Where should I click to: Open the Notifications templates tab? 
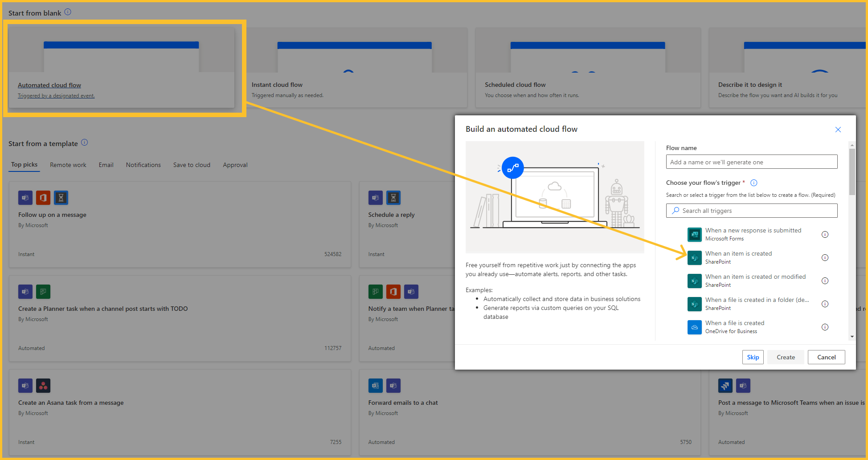pyautogui.click(x=143, y=165)
